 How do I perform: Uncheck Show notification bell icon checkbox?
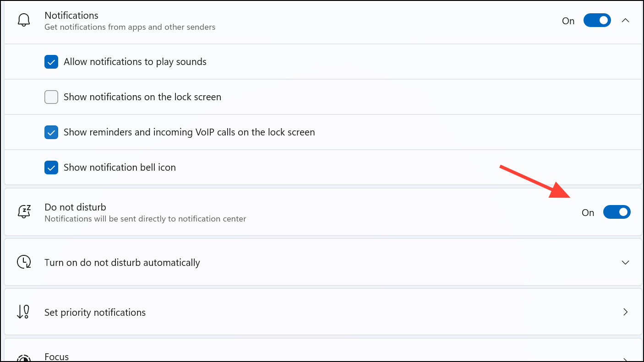click(51, 167)
